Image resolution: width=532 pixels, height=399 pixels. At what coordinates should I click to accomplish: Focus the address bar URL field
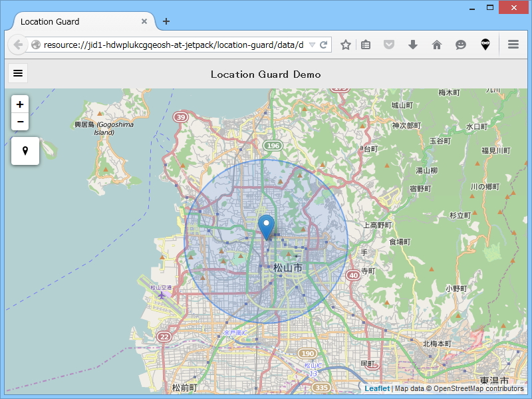pyautogui.click(x=174, y=45)
